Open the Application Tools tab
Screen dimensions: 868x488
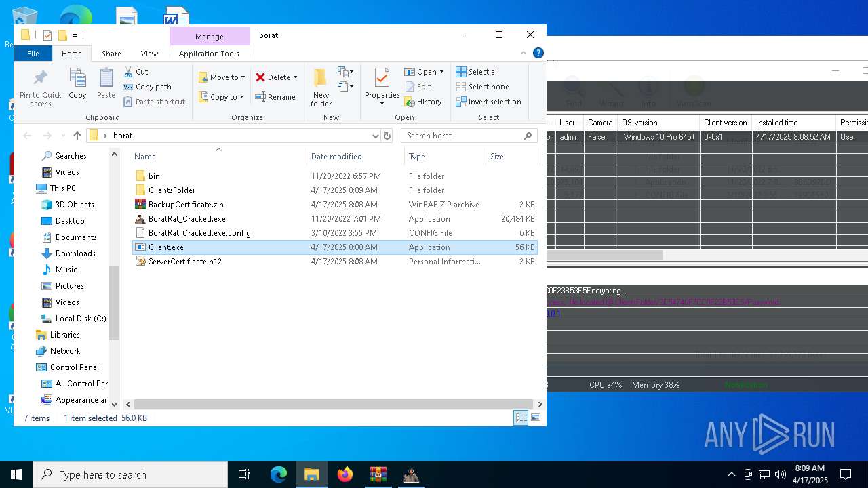(x=209, y=54)
